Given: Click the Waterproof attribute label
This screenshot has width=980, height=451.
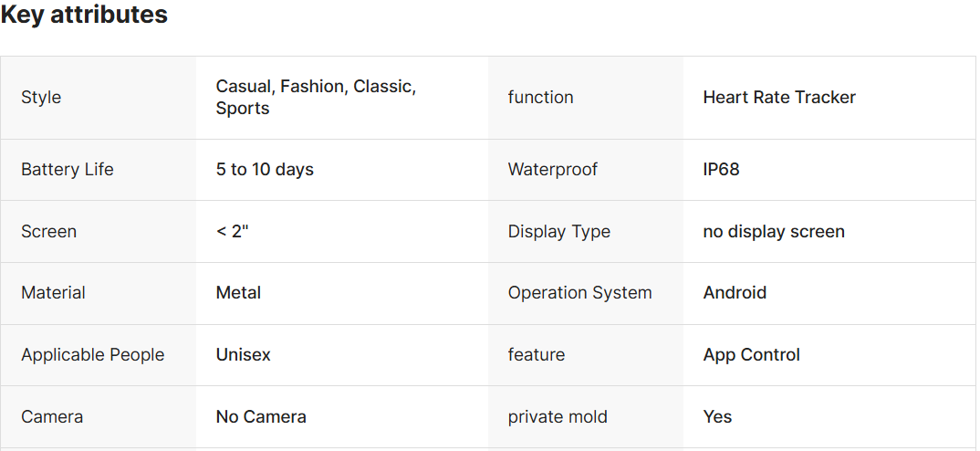Looking at the screenshot, I should 553,169.
